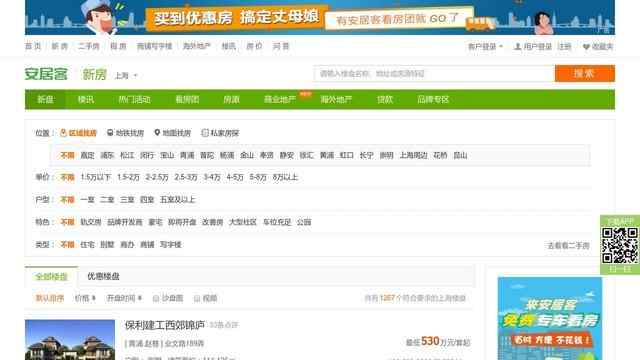Click the 地图找房 map pin icon
640x360 pixels.
(x=157, y=133)
